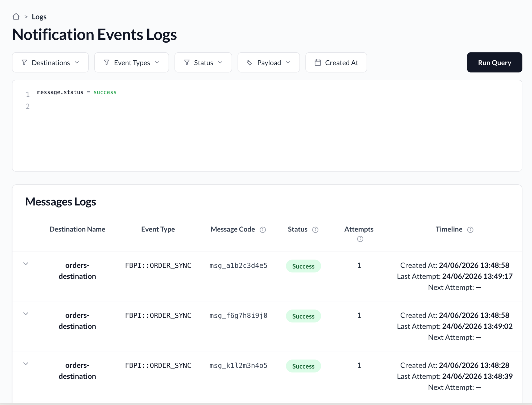532x405 pixels.
Task: Show info tooltip for Status column
Action: [315, 230]
